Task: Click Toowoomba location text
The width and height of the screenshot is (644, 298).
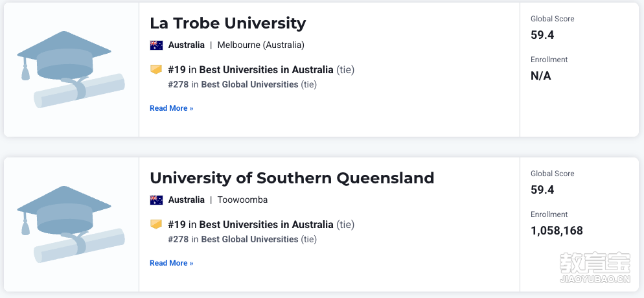Action: point(242,200)
